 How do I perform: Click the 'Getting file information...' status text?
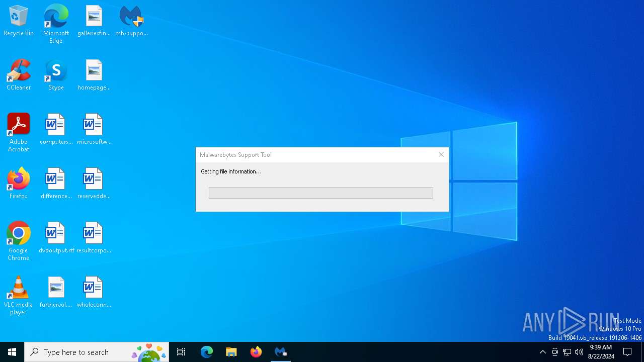231,171
